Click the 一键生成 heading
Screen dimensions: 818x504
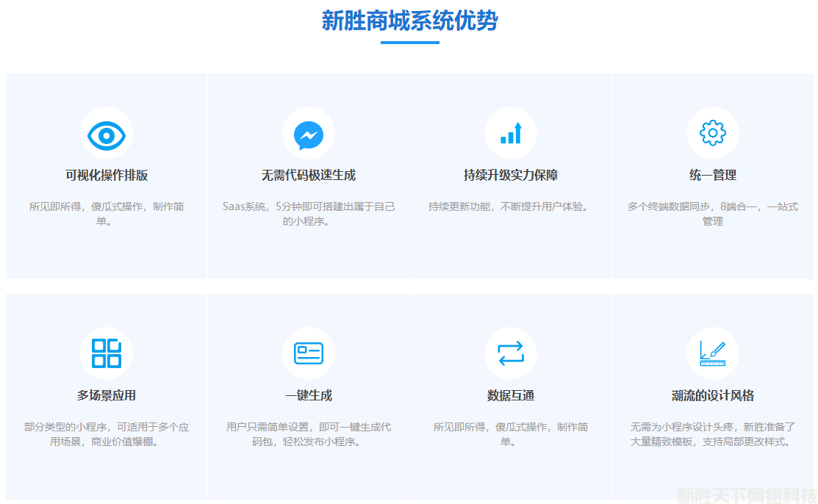click(x=309, y=395)
